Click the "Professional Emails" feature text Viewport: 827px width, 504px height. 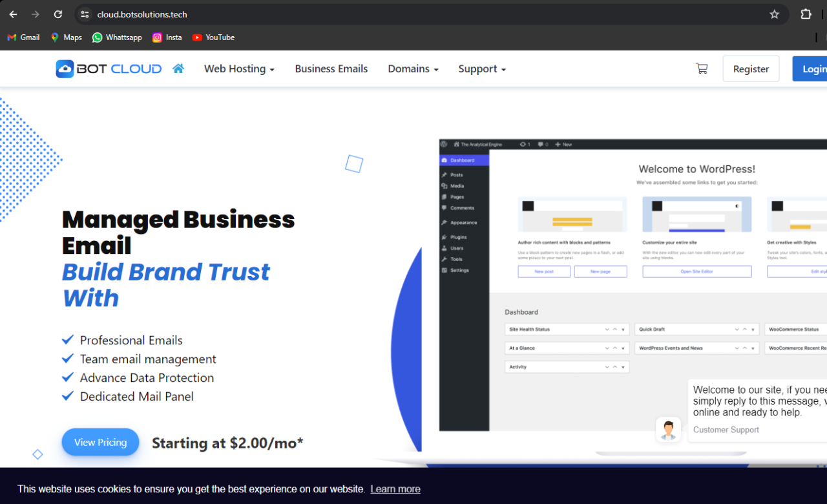tap(131, 340)
